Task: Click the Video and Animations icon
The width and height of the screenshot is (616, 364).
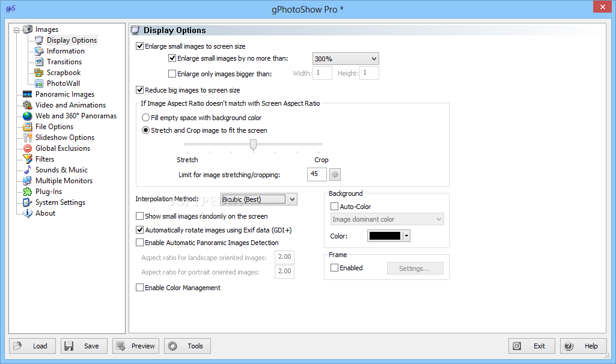Action: point(28,105)
